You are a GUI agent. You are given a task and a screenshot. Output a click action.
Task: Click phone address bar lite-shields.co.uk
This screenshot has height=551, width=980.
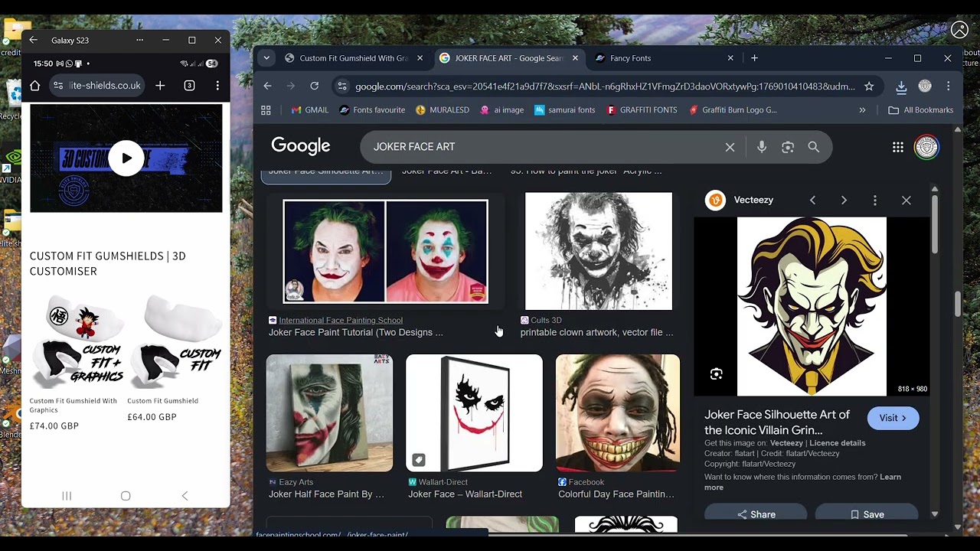[x=96, y=86]
